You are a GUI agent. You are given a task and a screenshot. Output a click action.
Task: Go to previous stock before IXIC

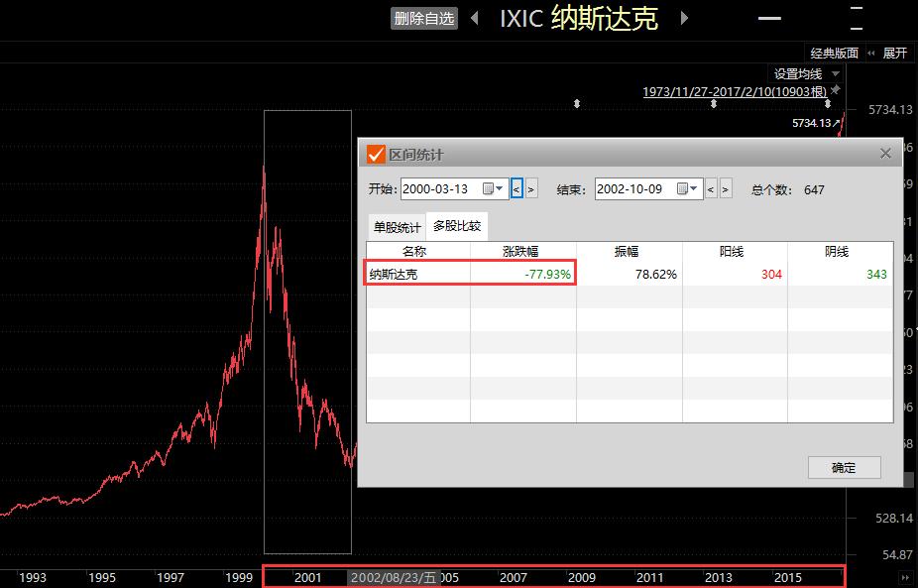point(475,18)
